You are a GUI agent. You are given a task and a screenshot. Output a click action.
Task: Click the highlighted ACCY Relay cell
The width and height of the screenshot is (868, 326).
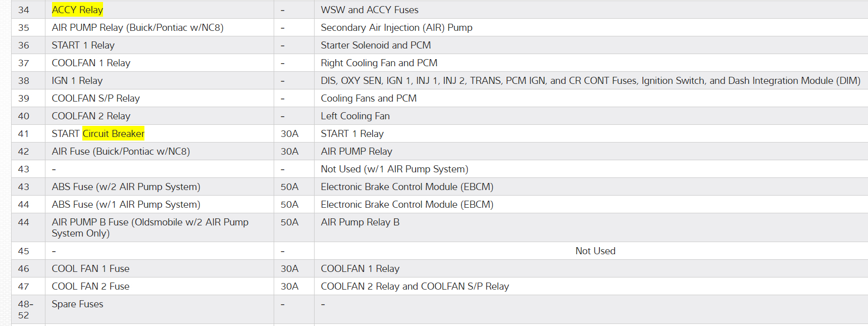coord(77,10)
